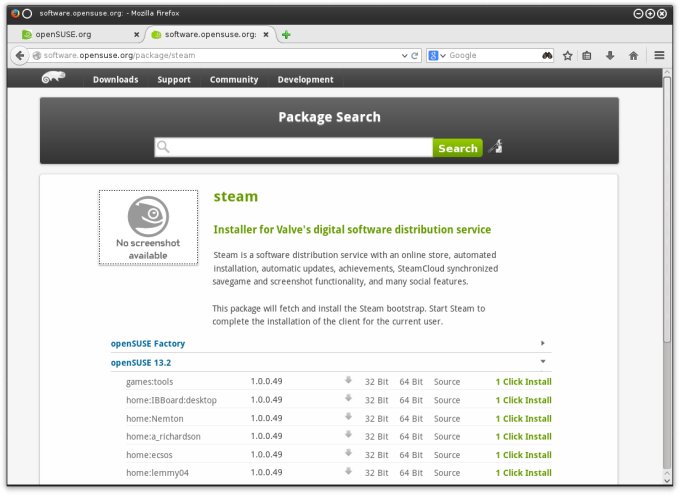Open the Firefox hamburger menu
The width and height of the screenshot is (680, 495).
pyautogui.click(x=659, y=55)
